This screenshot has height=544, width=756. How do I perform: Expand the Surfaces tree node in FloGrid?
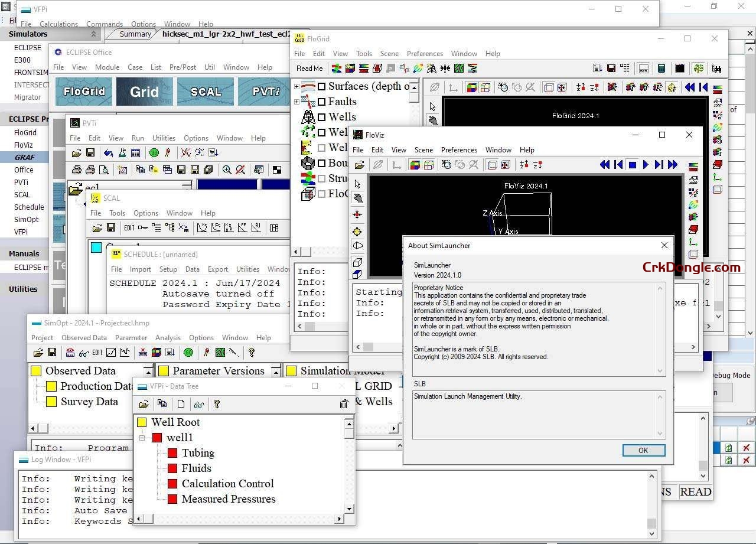pos(296,86)
